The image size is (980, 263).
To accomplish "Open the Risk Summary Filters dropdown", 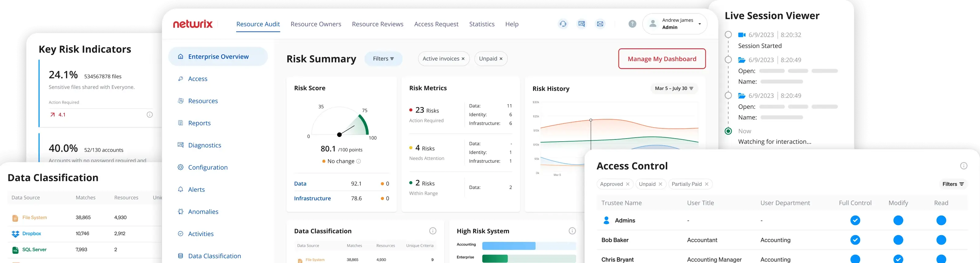I will point(384,59).
